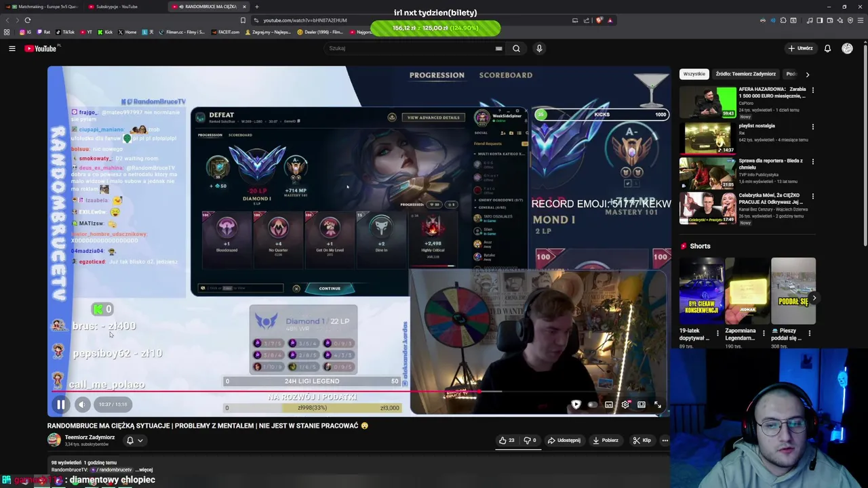Open the Utwórz create button

[800, 48]
